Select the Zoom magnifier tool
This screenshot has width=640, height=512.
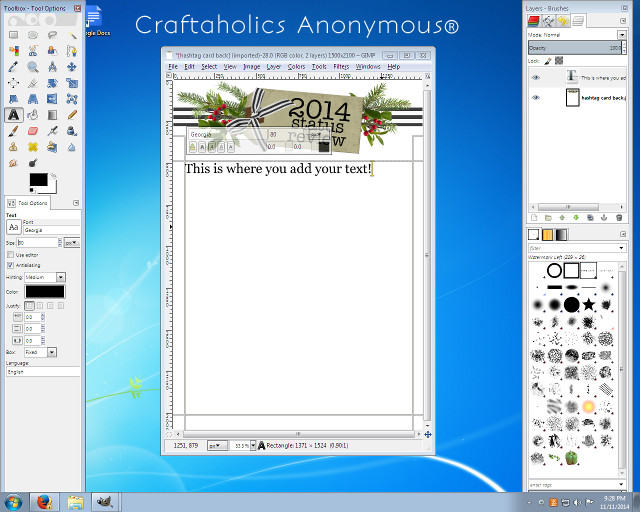tap(33, 67)
